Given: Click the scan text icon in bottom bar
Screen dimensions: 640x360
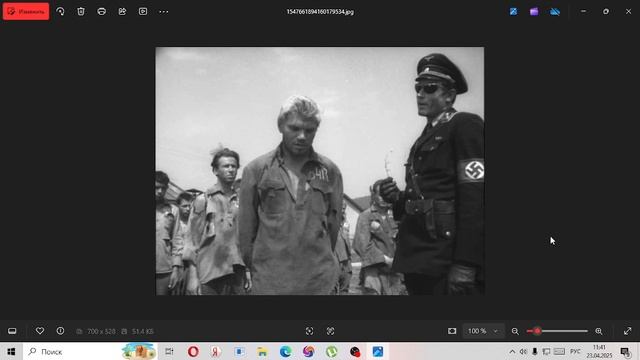Looking at the screenshot, I should (x=309, y=331).
